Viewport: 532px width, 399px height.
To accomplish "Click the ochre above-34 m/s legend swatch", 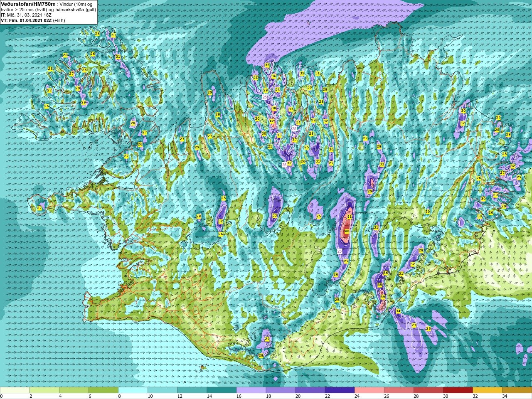I will [x=517, y=390].
